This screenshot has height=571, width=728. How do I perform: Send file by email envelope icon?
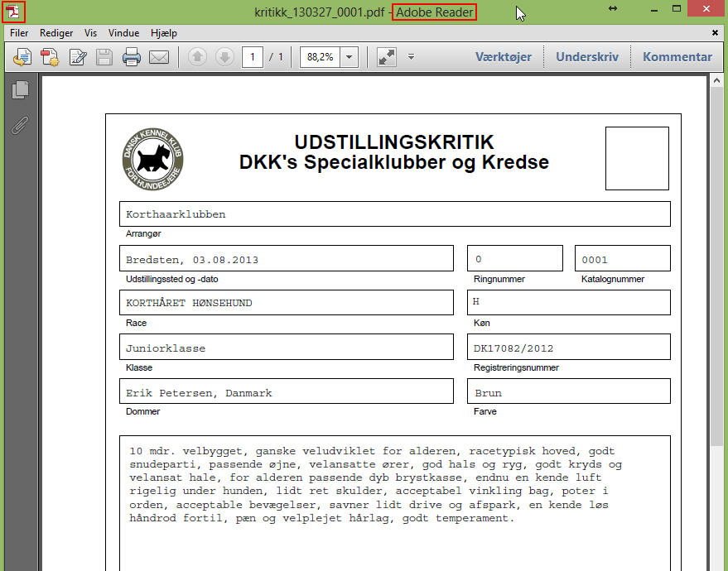point(159,57)
